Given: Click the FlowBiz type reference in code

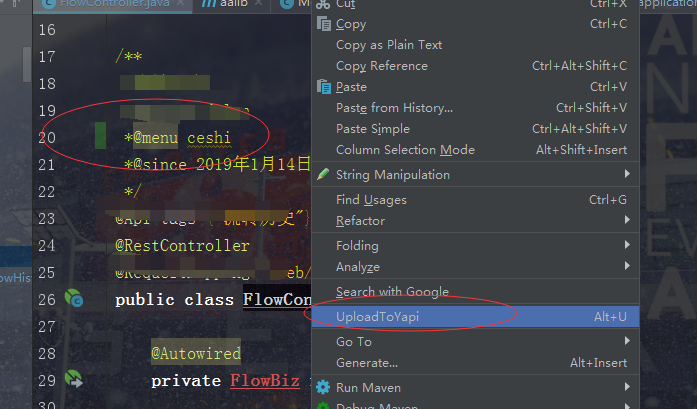Looking at the screenshot, I should (265, 381).
